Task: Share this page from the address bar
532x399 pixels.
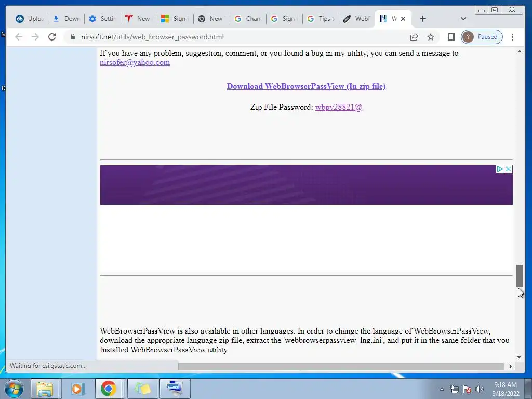Action: (x=414, y=37)
